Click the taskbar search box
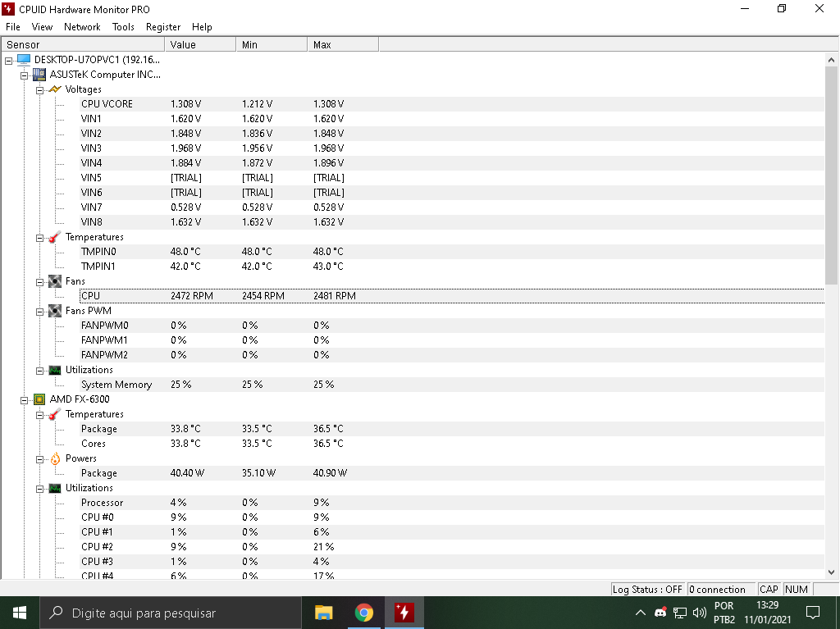The height and width of the screenshot is (629, 840). [171, 613]
